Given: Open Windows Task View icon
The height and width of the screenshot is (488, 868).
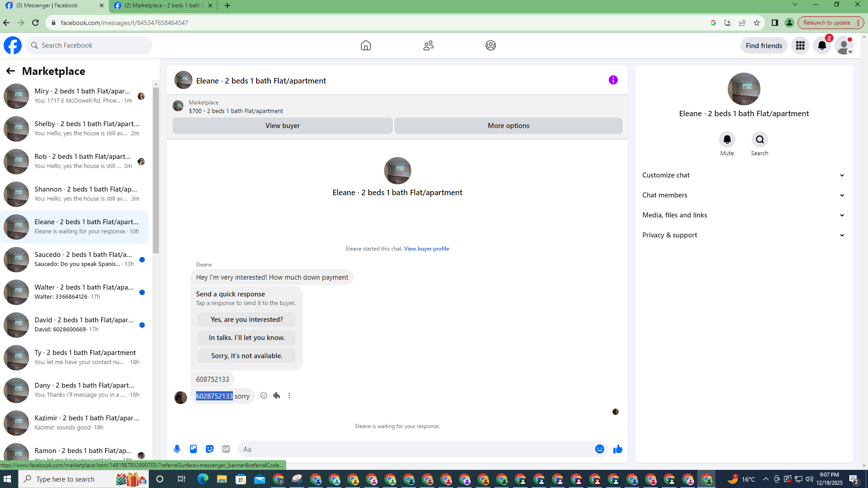Looking at the screenshot, I should 181,479.
